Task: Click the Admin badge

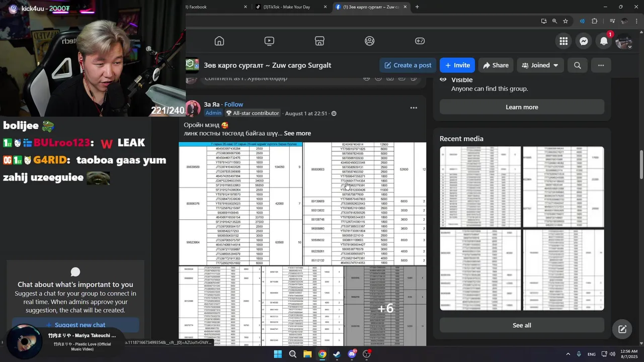Action: [x=213, y=113]
